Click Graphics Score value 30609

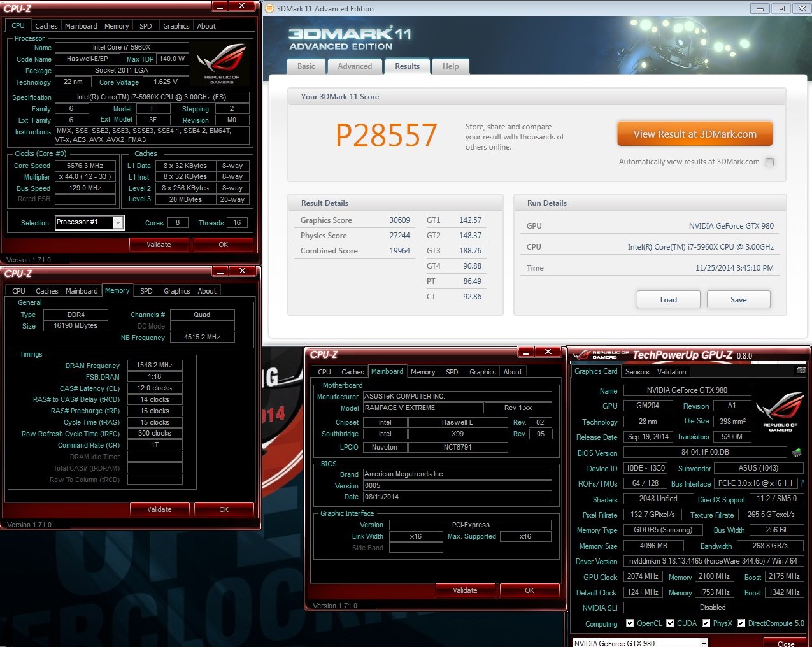coord(400,220)
